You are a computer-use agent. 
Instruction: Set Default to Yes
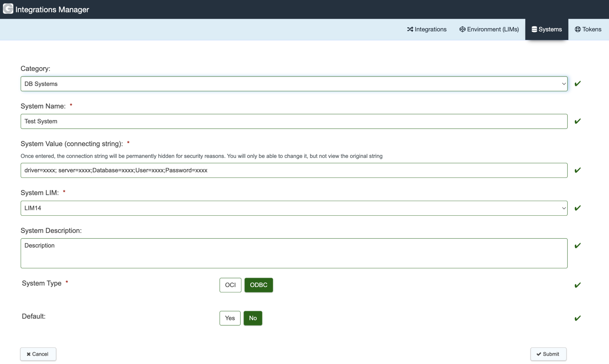tap(230, 318)
